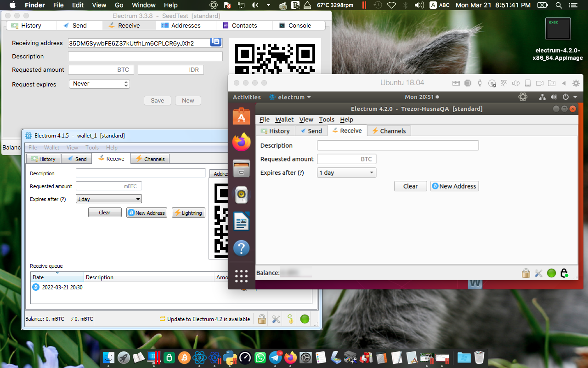Click the Lightning button in Electrum 4.1.5
The width and height of the screenshot is (588, 368).
click(188, 213)
